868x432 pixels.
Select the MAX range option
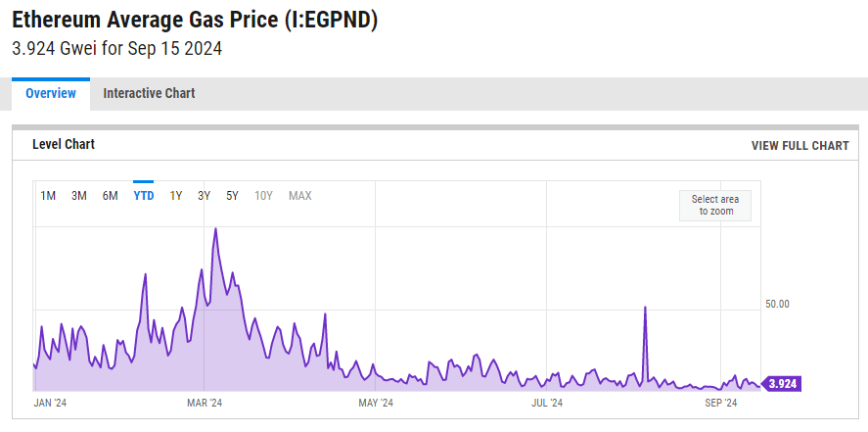click(x=300, y=196)
